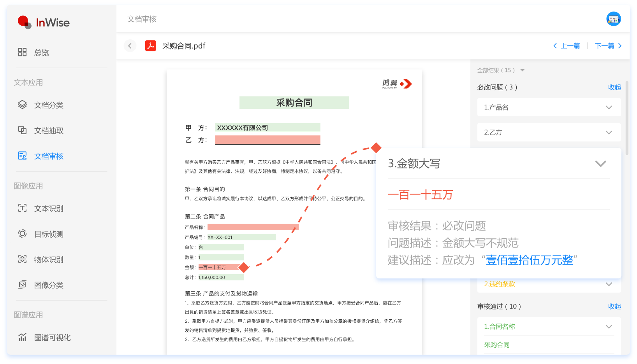Go to the 下一篇 document

[x=609, y=46]
